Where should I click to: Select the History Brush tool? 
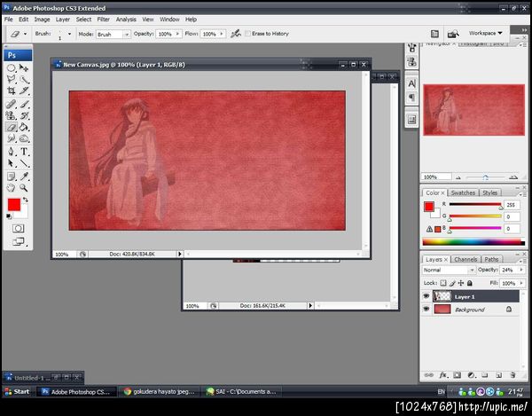click(24, 115)
